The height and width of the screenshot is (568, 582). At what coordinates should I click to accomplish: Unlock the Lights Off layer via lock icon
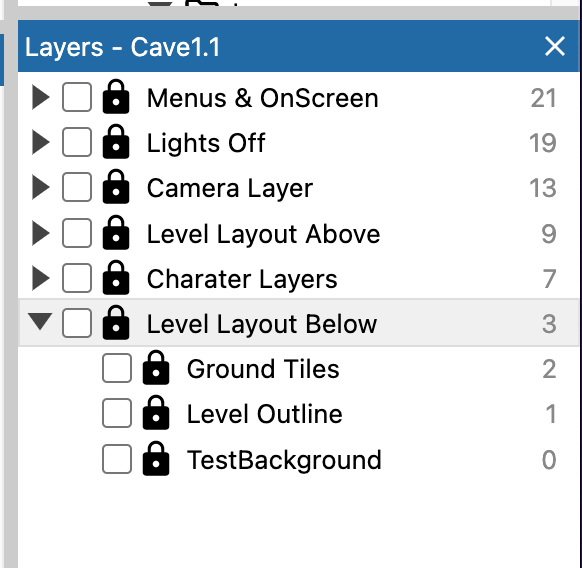tap(116, 142)
